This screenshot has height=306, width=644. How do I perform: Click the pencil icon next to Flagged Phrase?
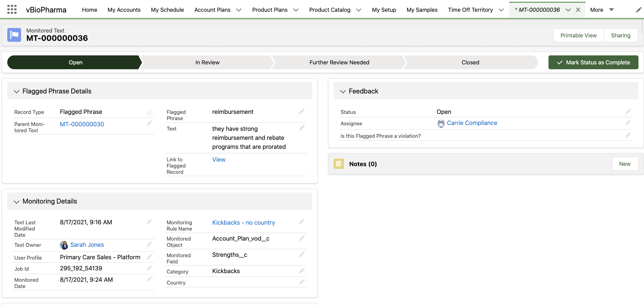coord(301,111)
